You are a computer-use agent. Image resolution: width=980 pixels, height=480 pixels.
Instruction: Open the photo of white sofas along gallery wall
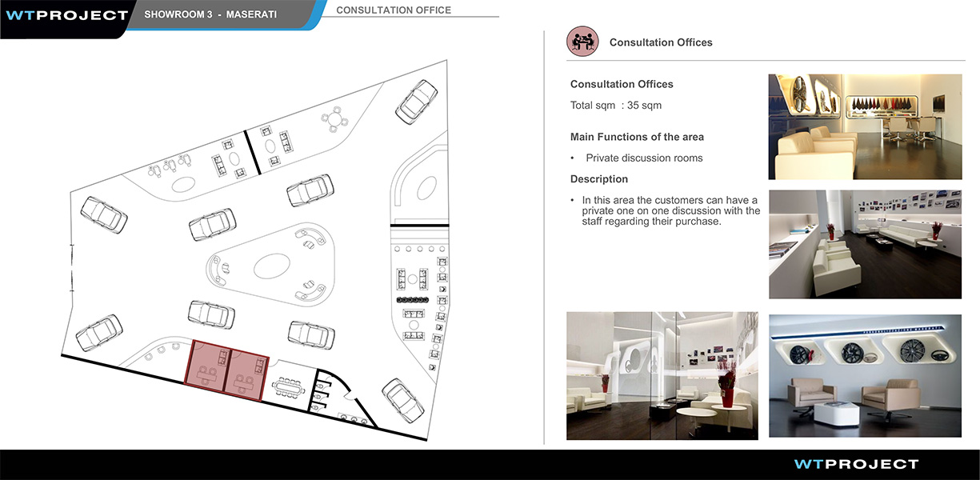point(865,244)
